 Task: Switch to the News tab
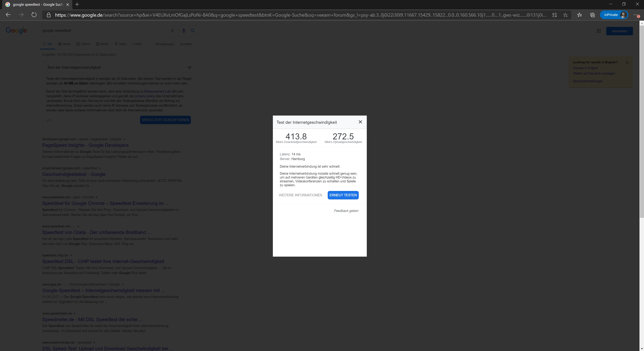tap(64, 44)
